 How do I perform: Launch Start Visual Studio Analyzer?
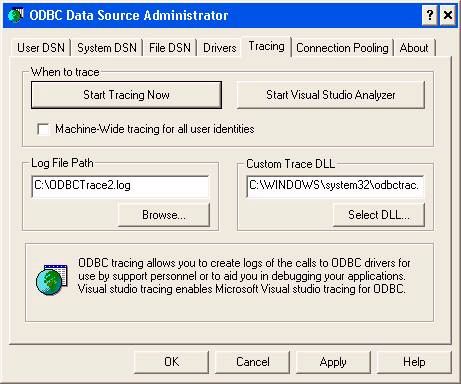[331, 95]
